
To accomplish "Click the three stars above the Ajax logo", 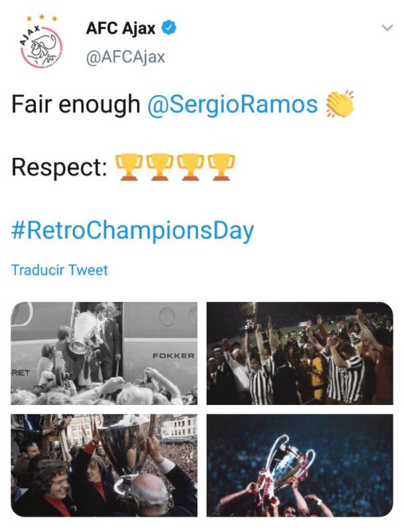I will 41,17.
